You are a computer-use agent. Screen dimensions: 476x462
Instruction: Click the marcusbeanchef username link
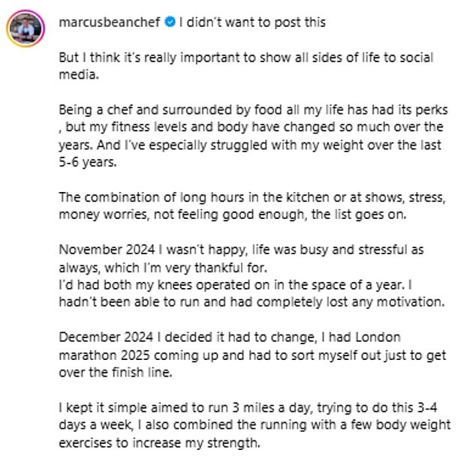click(x=110, y=22)
